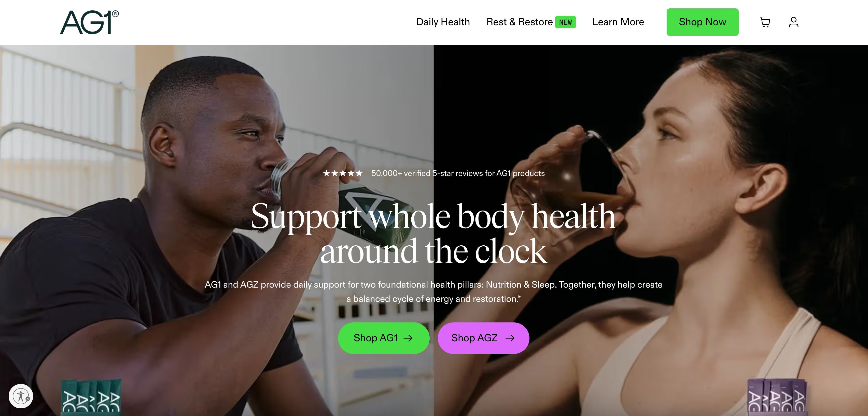This screenshot has height=416, width=868.
Task: Click the green Shop Now button
Action: (x=702, y=22)
